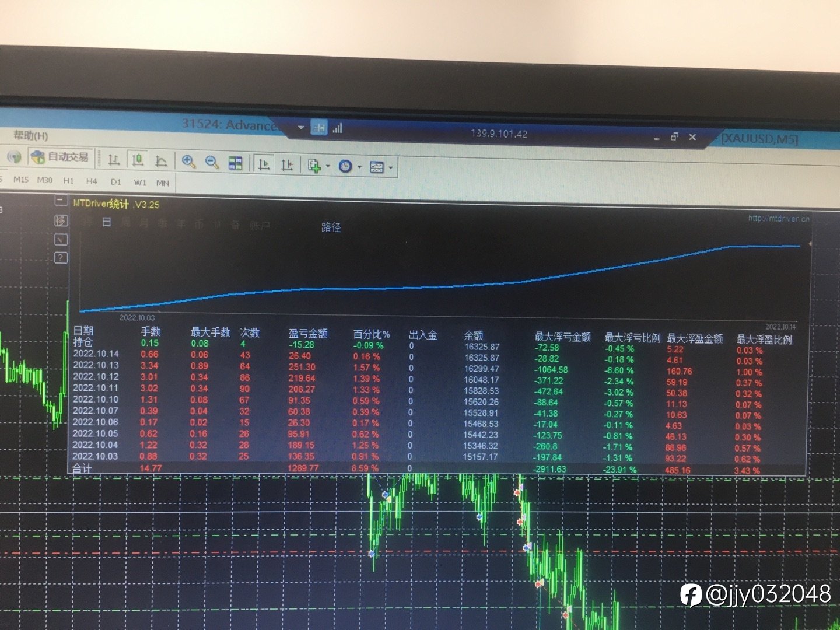Toggle the 自动交易 auto trading button

(60, 157)
